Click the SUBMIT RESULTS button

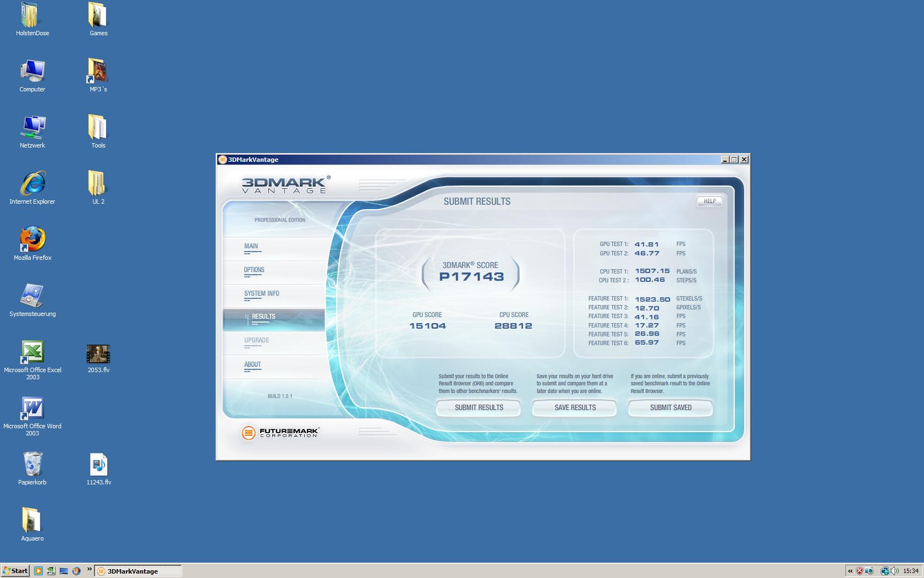click(x=479, y=408)
